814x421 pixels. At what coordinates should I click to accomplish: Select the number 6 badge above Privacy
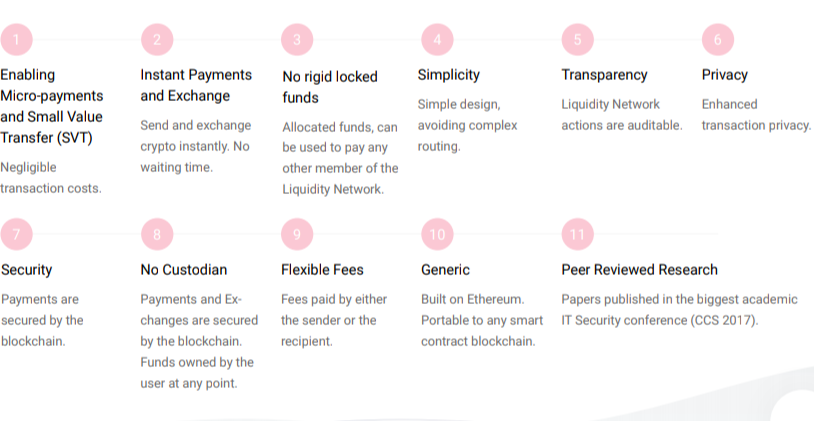click(x=717, y=40)
